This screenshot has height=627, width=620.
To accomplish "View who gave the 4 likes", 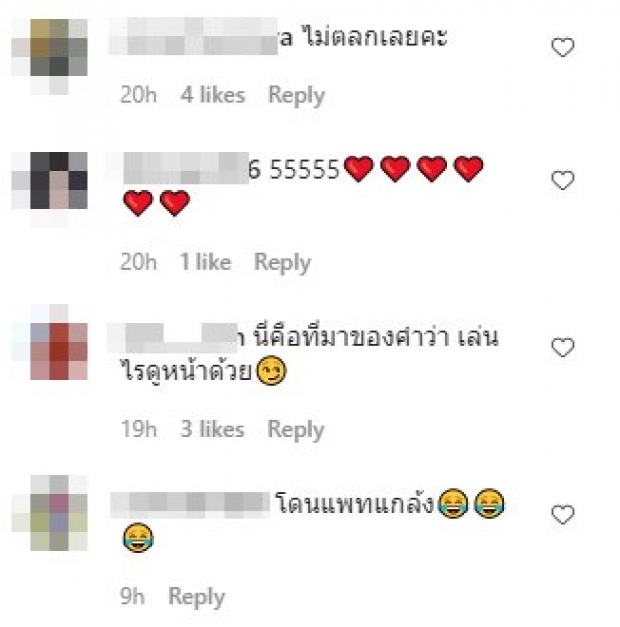I will 213,95.
